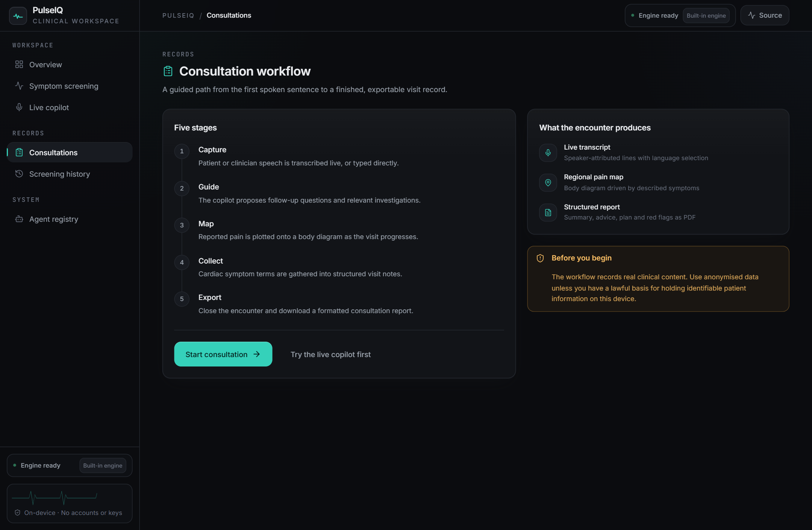
Task: Click the ECG waveform graphic in sidebar footer
Action: click(55, 498)
